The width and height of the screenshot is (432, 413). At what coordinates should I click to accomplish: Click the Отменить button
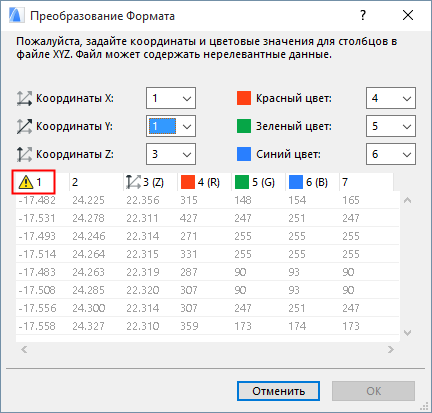point(278,391)
